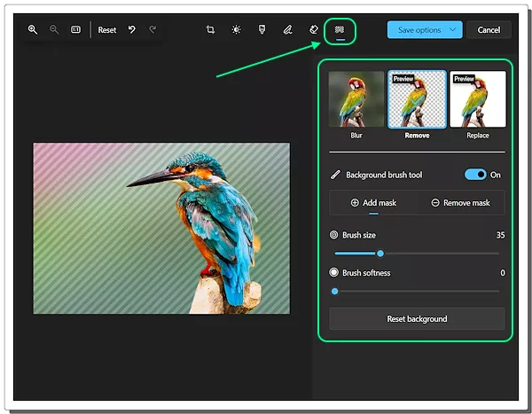Turn off the Background brush tool toggle
532x414 pixels.
(x=475, y=175)
